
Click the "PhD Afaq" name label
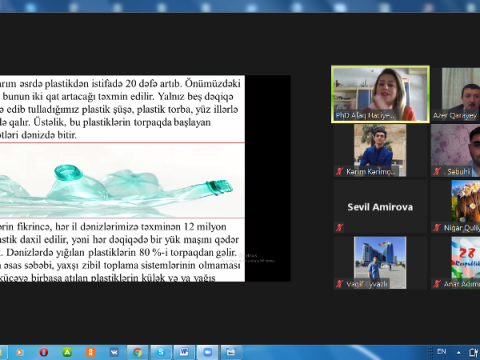pos(365,116)
